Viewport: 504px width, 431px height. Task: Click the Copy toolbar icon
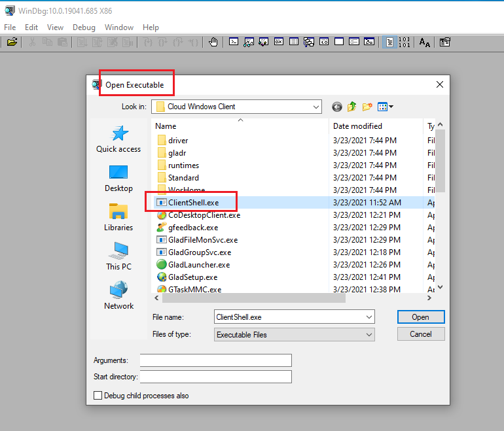pos(47,42)
